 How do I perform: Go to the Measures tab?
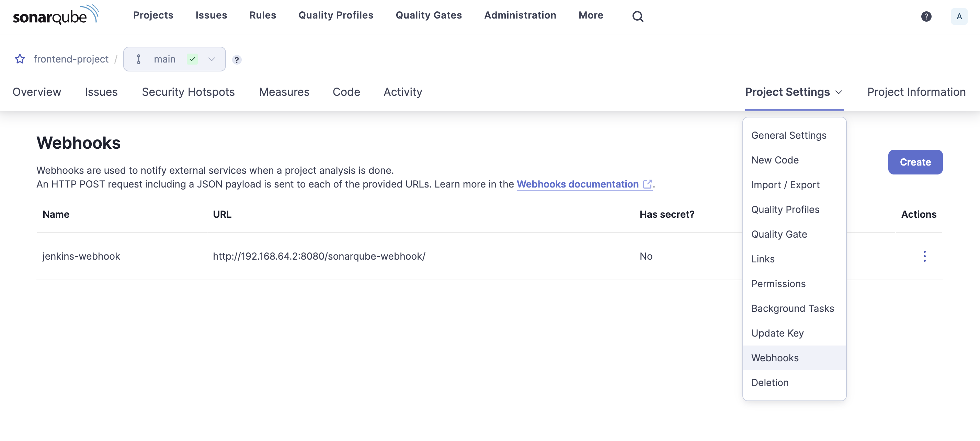tap(284, 92)
